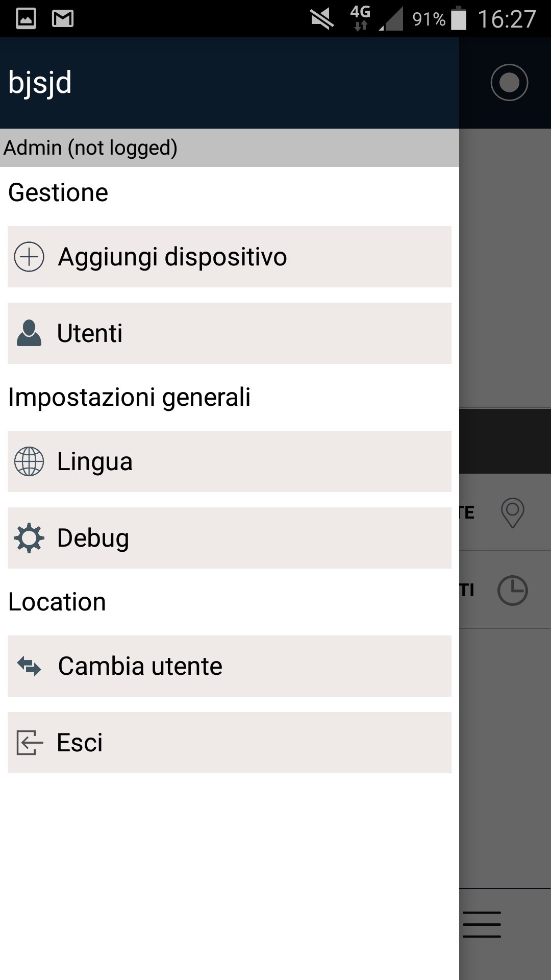Screen dimensions: 551x980
Task: Select the Lingua menu item
Action: pos(230,461)
